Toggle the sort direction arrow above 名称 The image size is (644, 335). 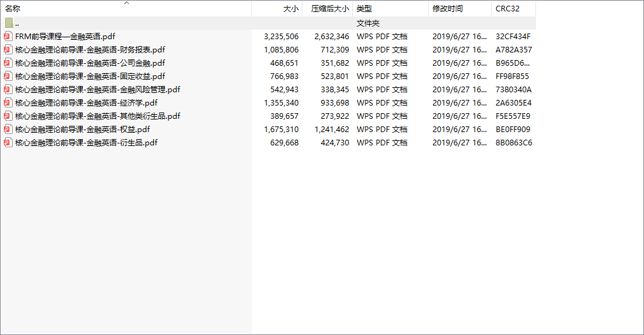click(126, 3)
